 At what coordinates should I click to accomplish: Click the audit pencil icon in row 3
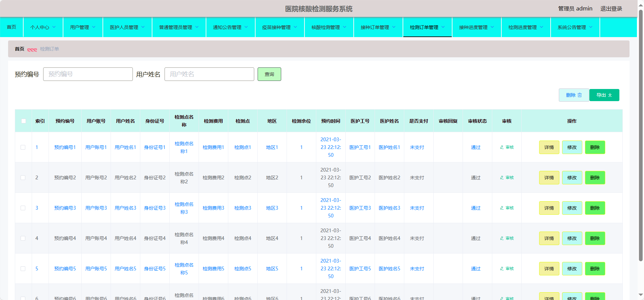coord(502,208)
